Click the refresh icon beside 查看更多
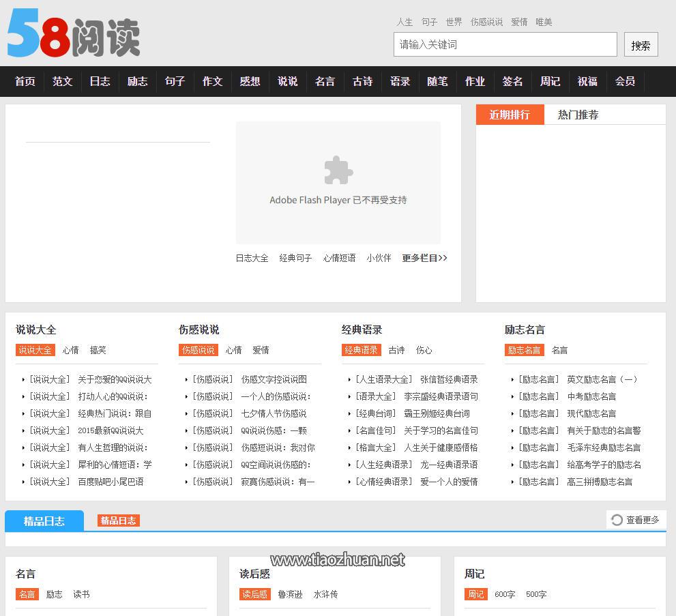Viewport: 676px width, 616px height. pos(617,520)
